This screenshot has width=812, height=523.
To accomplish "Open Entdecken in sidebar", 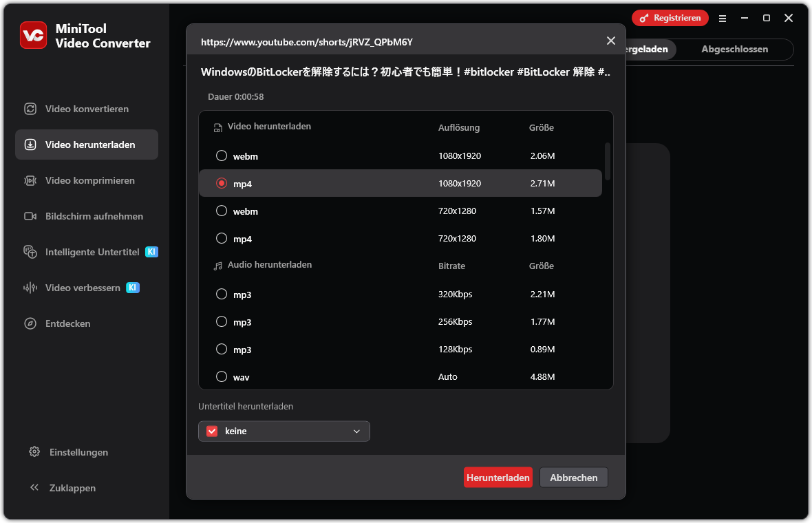I will [x=87, y=323].
